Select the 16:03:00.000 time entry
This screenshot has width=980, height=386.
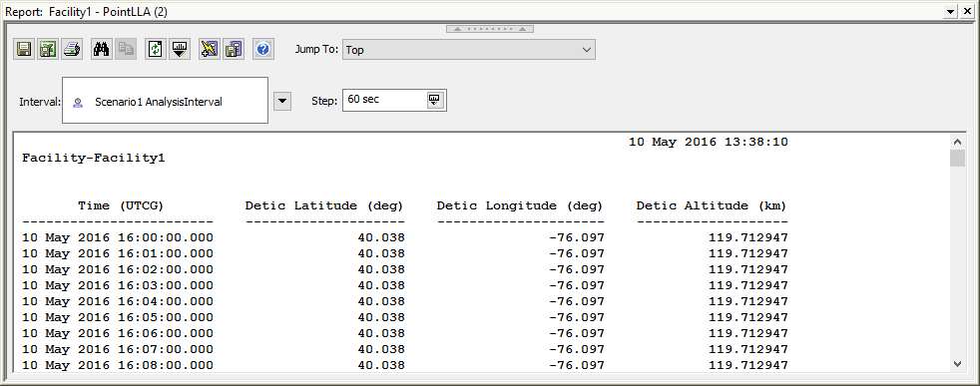(118, 285)
